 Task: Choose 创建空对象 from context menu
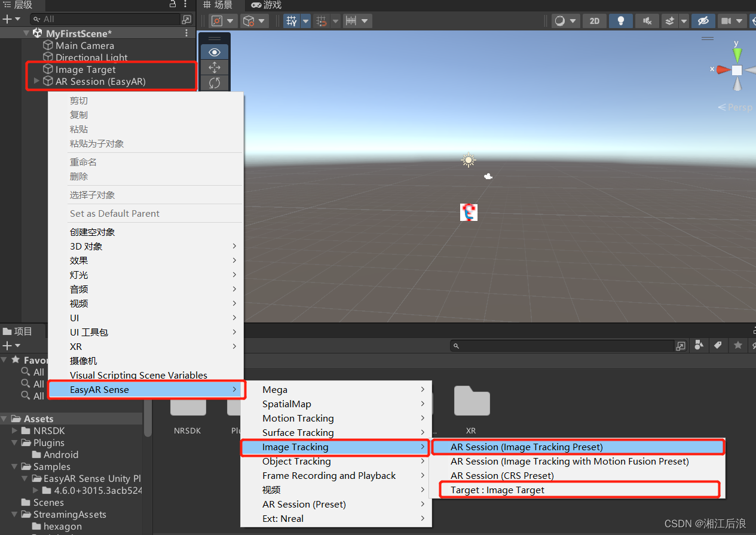pos(146,232)
